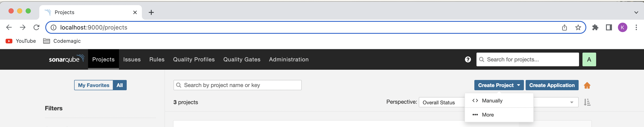The image size is (644, 127).
Task: Click the share page icon
Action: click(565, 28)
